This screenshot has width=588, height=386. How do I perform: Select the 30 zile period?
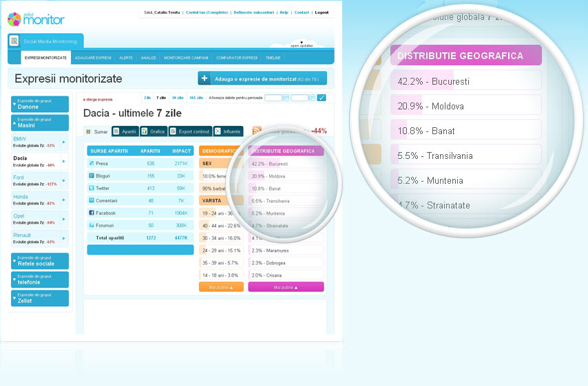point(178,98)
